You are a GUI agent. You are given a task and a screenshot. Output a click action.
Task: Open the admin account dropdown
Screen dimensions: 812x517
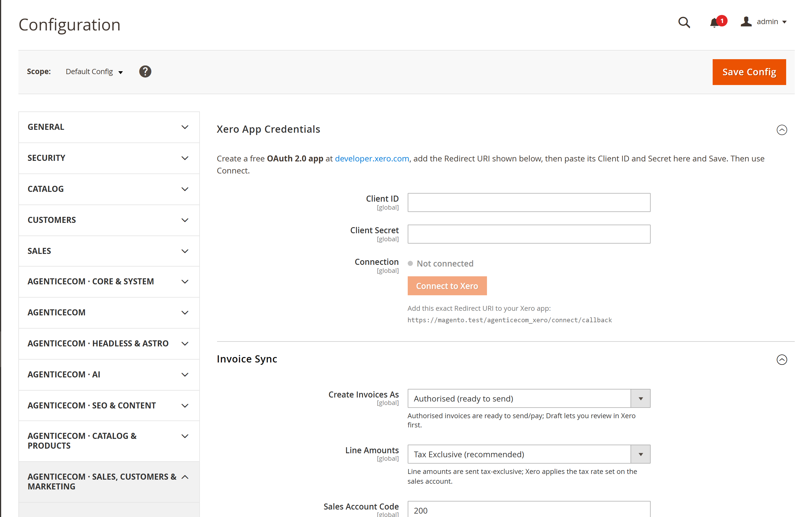click(763, 22)
